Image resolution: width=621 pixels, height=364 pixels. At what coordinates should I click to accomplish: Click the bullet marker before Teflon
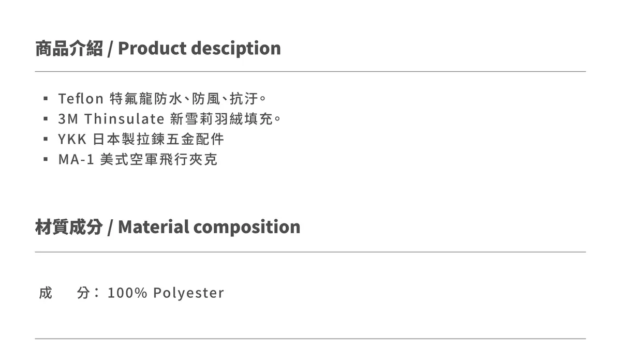point(46,98)
